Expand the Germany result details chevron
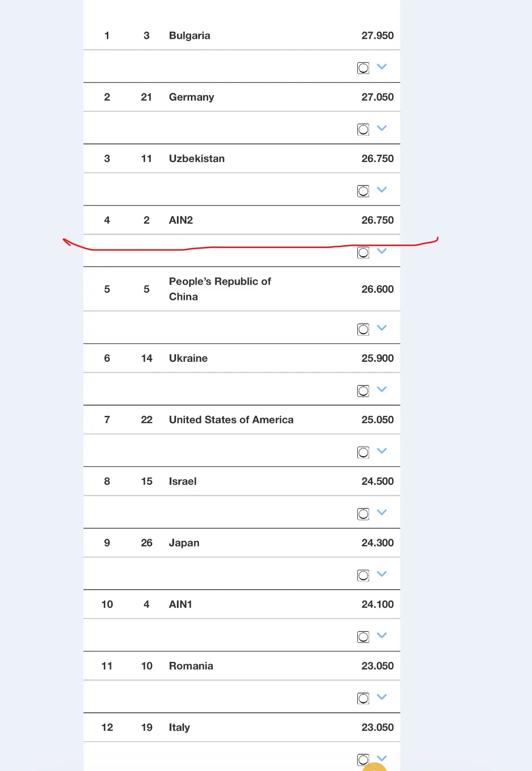This screenshot has width=532, height=771. coord(382,128)
